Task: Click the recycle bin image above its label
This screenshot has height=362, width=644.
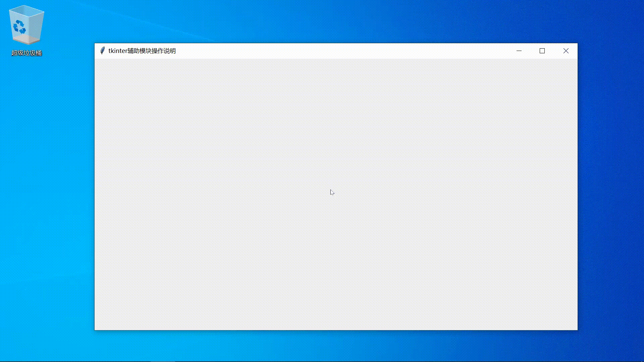Action: pos(26,24)
